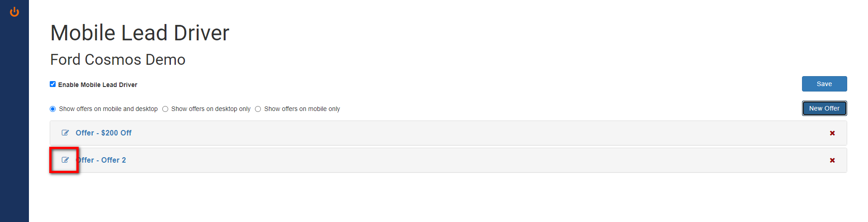Pick the mobile only radio button
This screenshot has width=868, height=222.
(258, 109)
